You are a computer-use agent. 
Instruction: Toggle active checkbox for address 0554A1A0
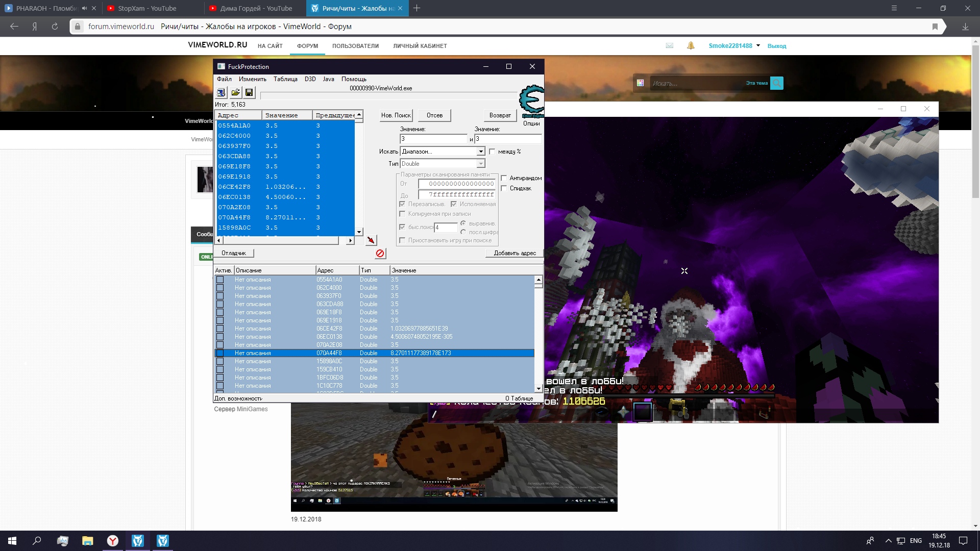point(220,280)
